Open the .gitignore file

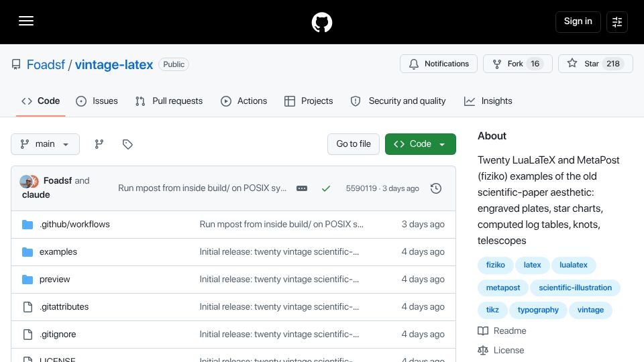coord(58,334)
